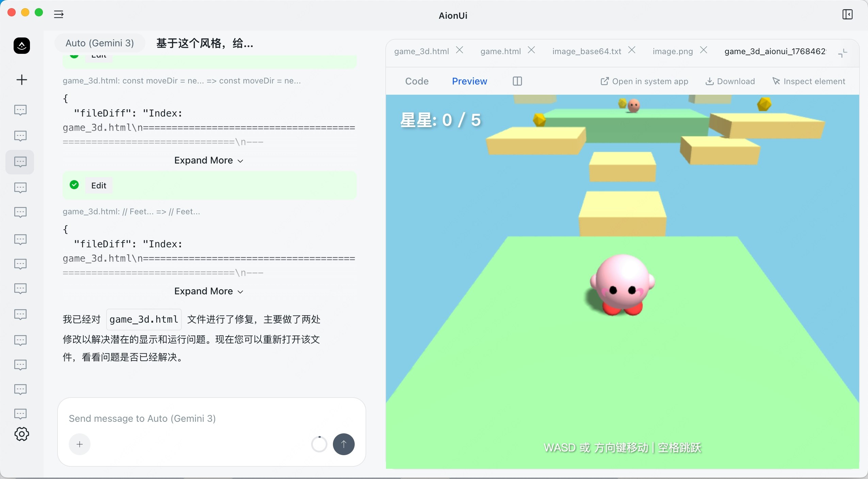Start a new conversation with the plus icon
This screenshot has height=479, width=868.
21,80
